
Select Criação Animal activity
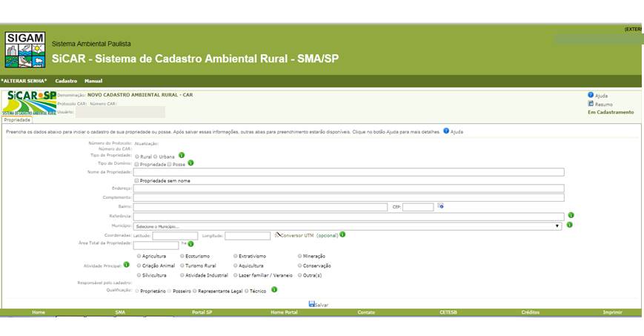pos(139,266)
